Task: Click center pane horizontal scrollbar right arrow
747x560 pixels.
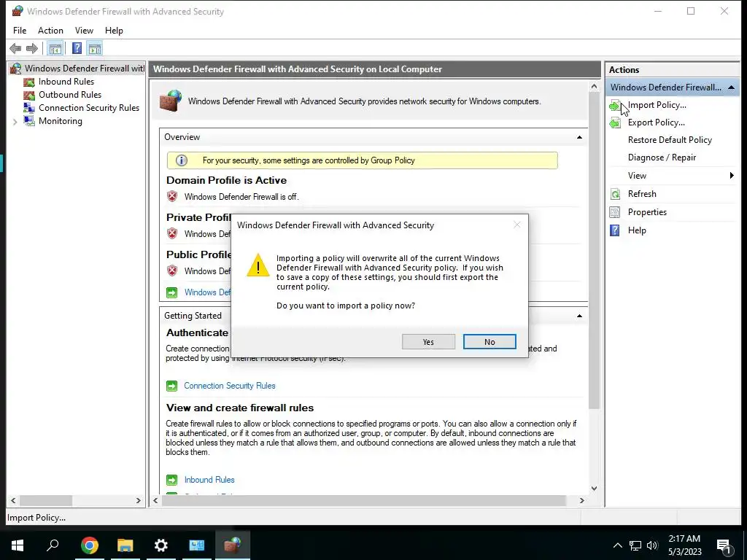Action: point(581,501)
